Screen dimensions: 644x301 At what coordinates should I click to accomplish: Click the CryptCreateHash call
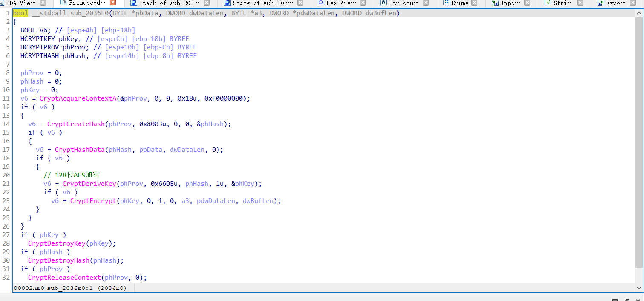(x=76, y=124)
